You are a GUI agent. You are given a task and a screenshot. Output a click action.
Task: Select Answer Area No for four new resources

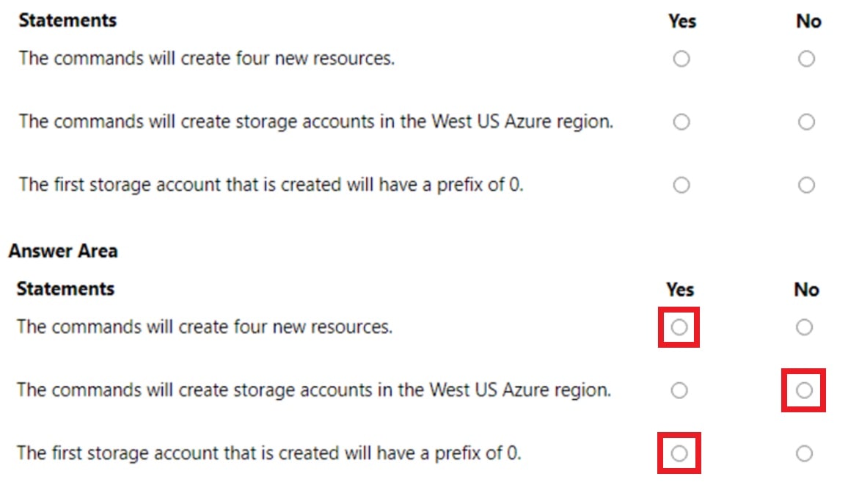click(x=804, y=327)
